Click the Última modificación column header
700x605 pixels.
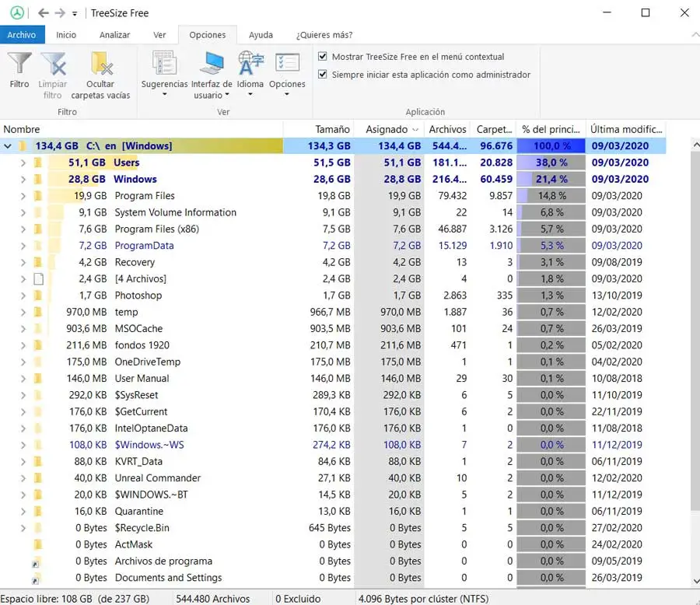click(625, 129)
